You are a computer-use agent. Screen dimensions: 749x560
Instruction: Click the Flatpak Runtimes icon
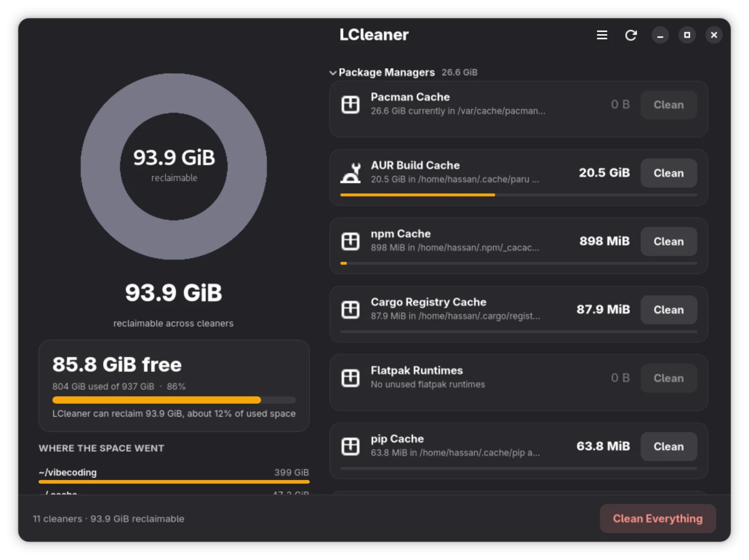(x=350, y=378)
